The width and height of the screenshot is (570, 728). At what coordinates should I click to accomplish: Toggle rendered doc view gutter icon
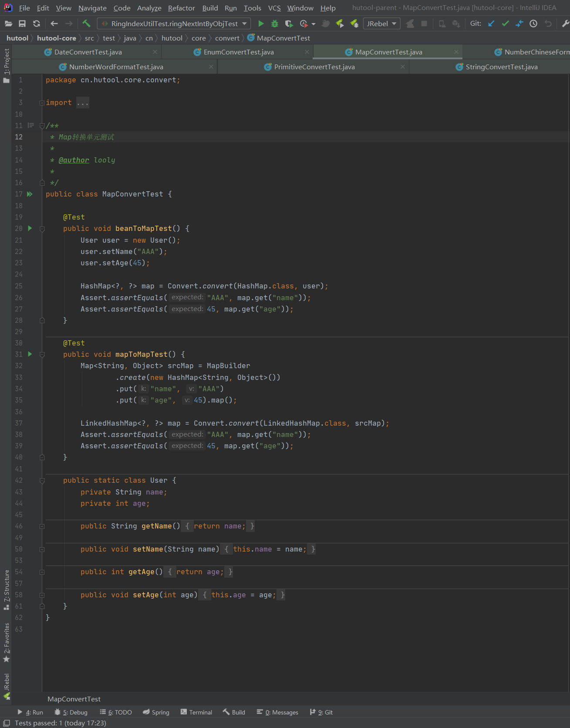30,125
